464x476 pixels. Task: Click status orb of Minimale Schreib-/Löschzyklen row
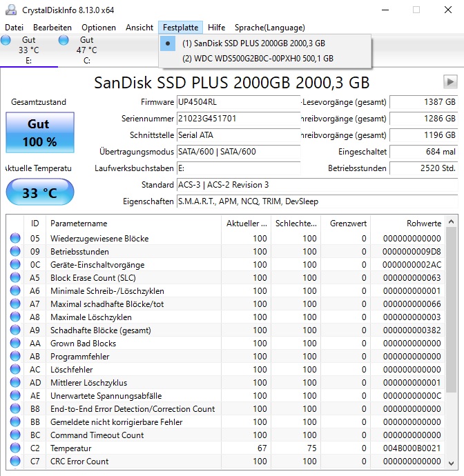tap(15, 290)
